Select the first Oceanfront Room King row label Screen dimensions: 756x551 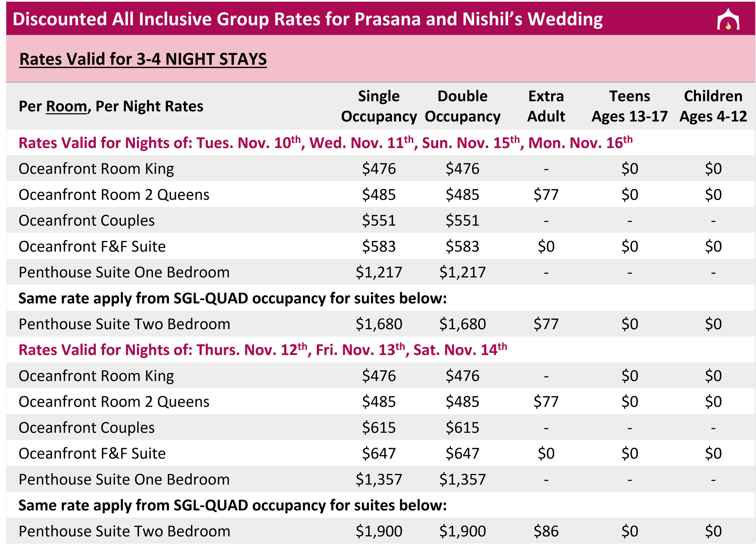96,169
